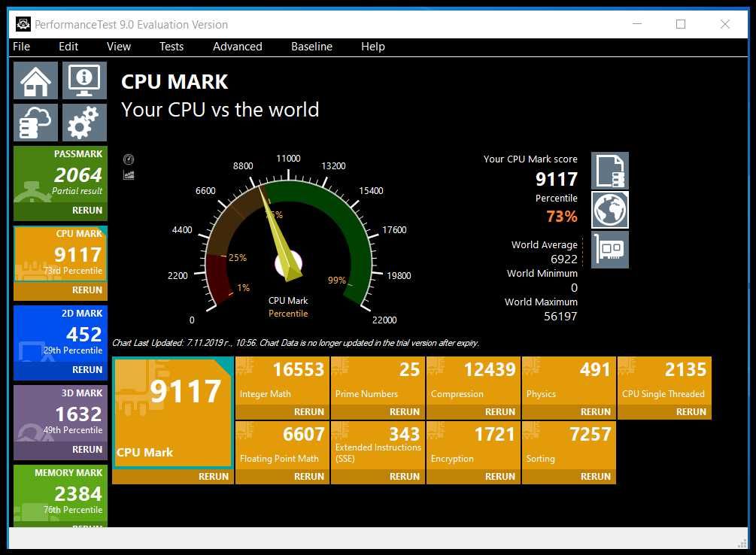Screen dimensions: 756x555
Task: Open the Extended Instructions 343 tile
Action: (378, 445)
